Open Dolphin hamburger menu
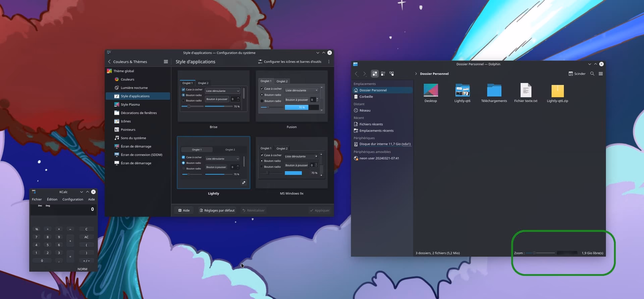This screenshot has width=644, height=299. [601, 74]
